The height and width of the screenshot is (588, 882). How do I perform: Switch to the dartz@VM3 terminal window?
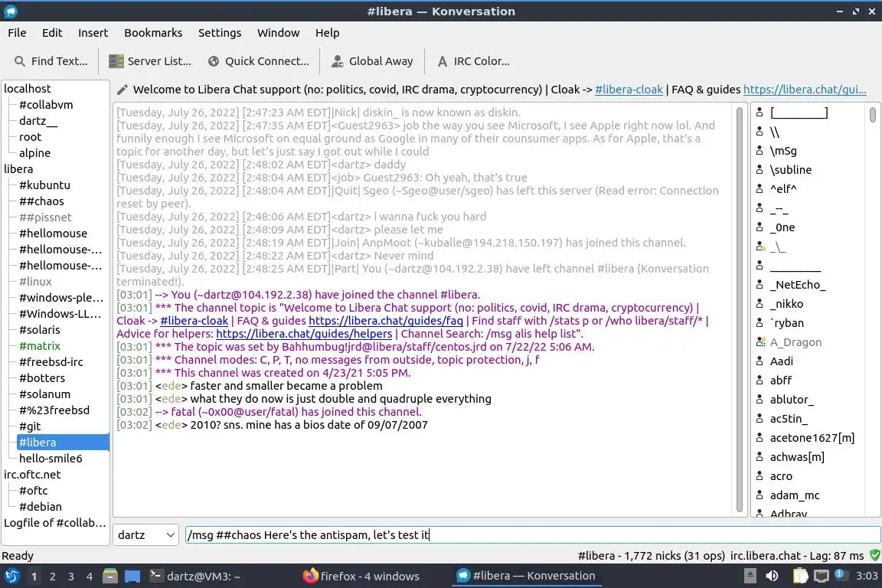click(195, 576)
